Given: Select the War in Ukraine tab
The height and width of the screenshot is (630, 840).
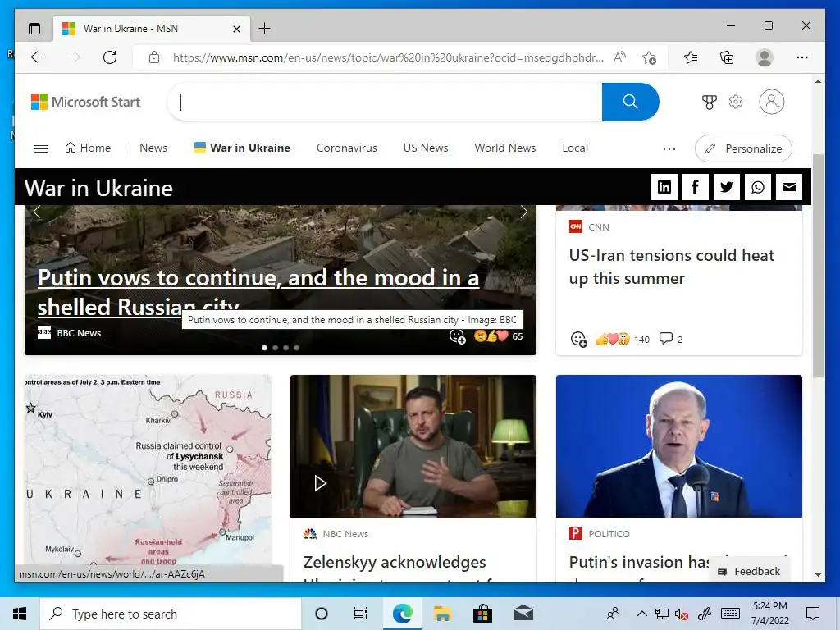Looking at the screenshot, I should tap(242, 148).
